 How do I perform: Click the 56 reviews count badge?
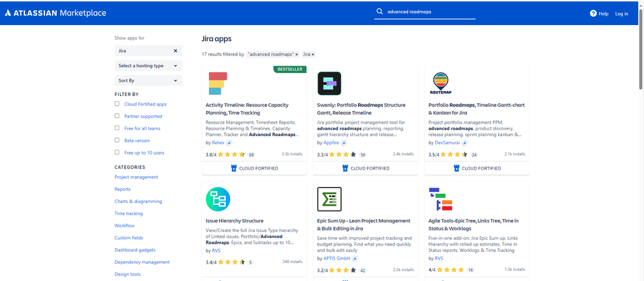[363, 155]
